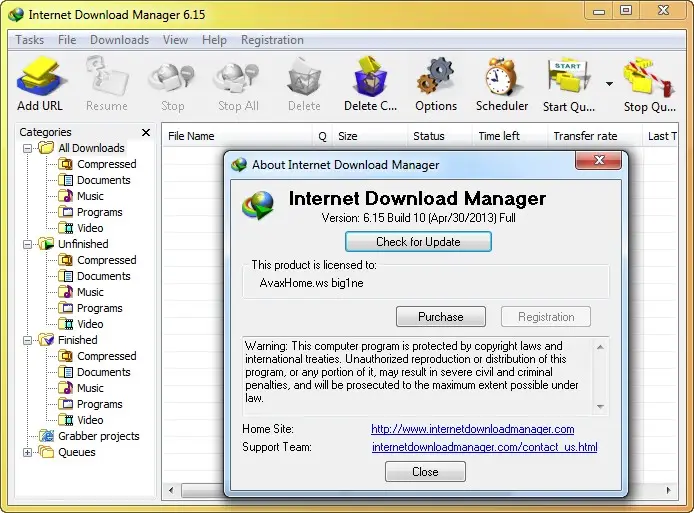Select Music under All Downloads
This screenshot has width=694, height=513.
[x=90, y=196]
